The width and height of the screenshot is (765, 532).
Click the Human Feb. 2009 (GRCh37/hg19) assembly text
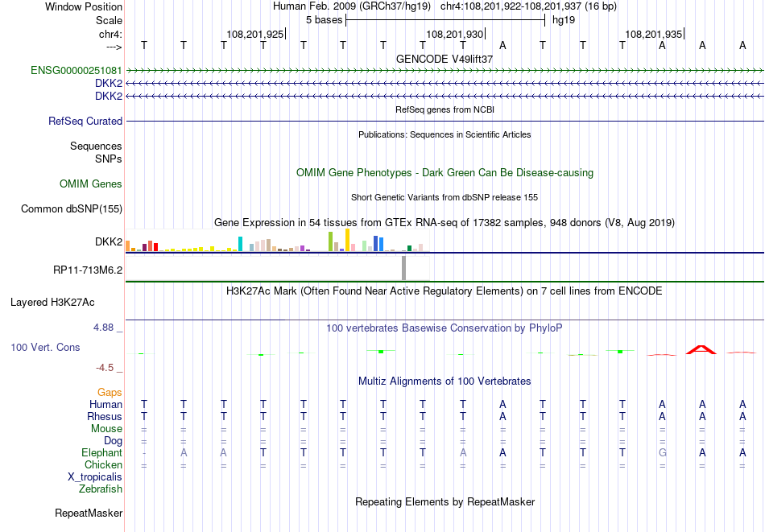click(352, 6)
